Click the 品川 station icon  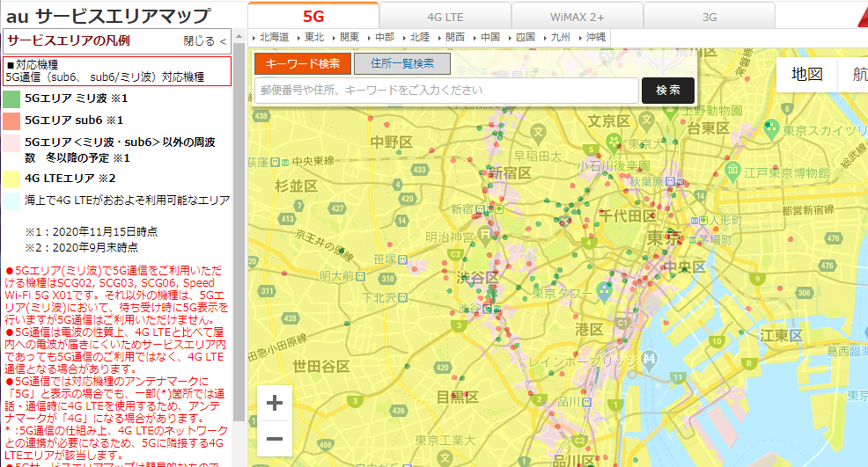[586, 402]
